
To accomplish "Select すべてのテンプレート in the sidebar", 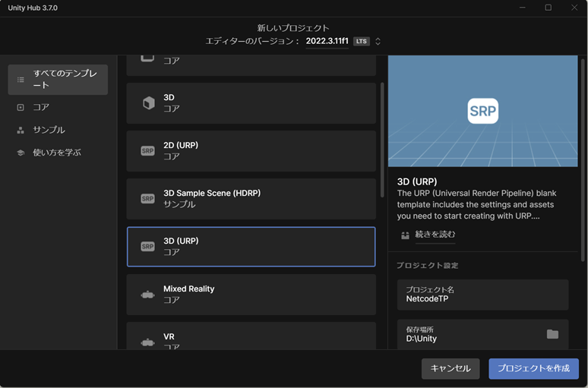I will pyautogui.click(x=58, y=80).
